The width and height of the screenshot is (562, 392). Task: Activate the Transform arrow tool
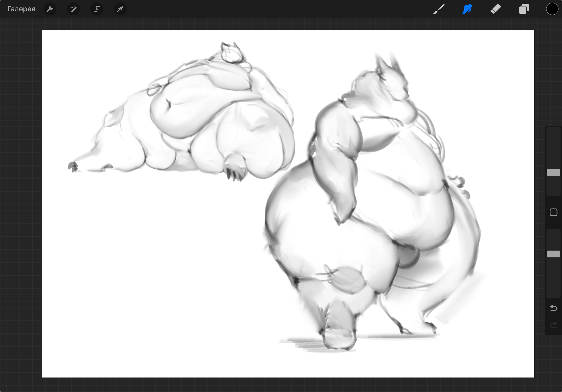[x=120, y=9]
